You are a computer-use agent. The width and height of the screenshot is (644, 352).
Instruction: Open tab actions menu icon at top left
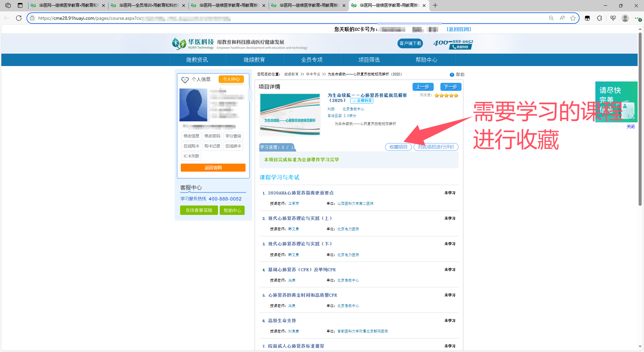coord(8,5)
